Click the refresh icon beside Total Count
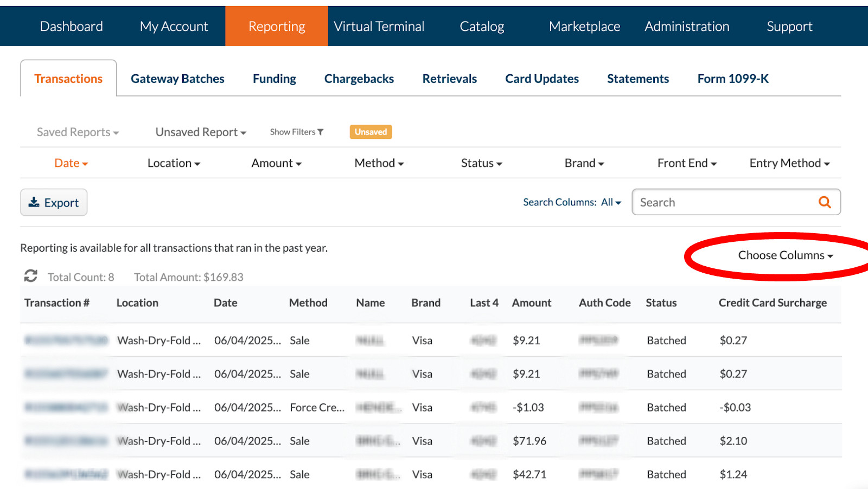Viewport: 868px width, 489px height. coord(30,276)
